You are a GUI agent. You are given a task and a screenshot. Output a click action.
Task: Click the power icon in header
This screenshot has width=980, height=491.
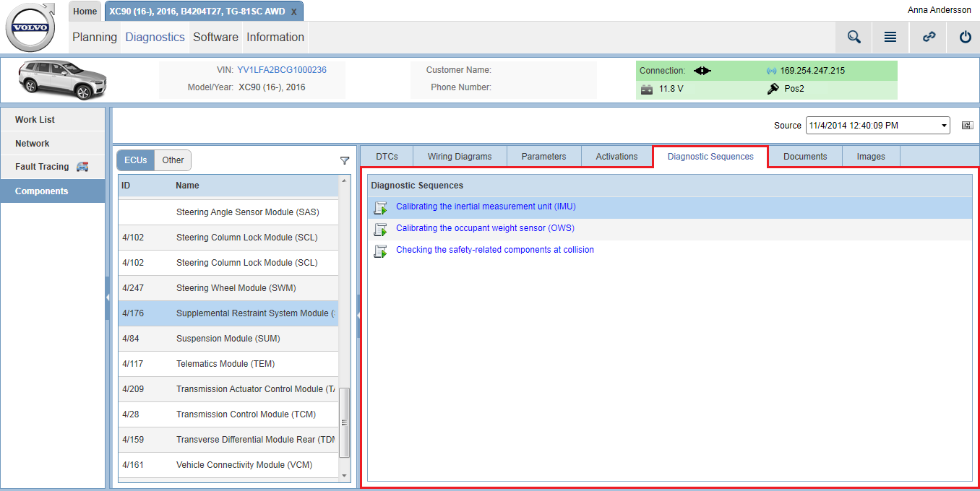coord(965,37)
